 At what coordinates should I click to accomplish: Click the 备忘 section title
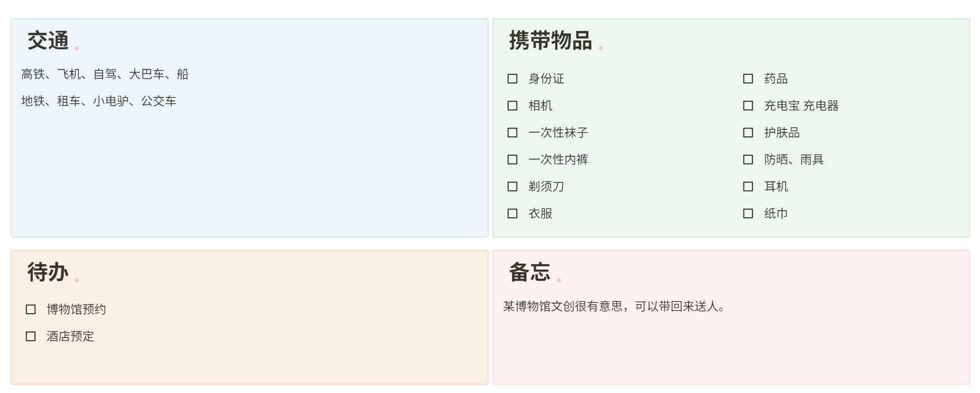pyautogui.click(x=529, y=273)
